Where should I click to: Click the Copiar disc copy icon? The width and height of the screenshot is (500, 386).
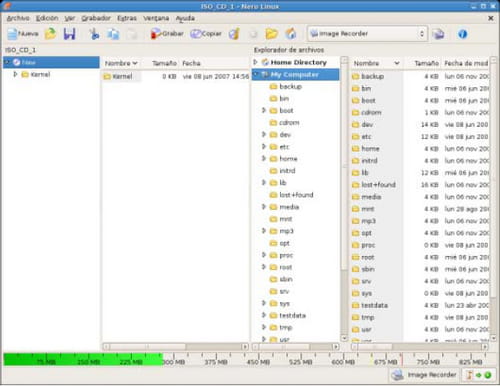(206, 34)
